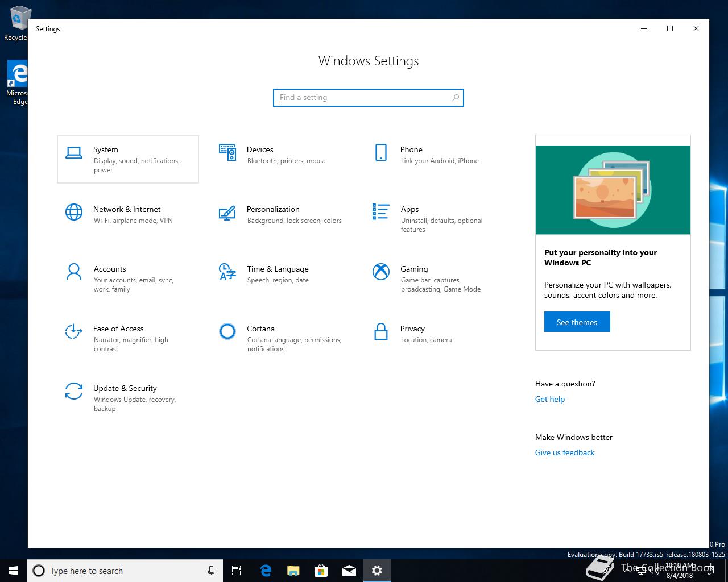The height and width of the screenshot is (582, 728).
Task: Maximize the Settings window
Action: pos(670,28)
